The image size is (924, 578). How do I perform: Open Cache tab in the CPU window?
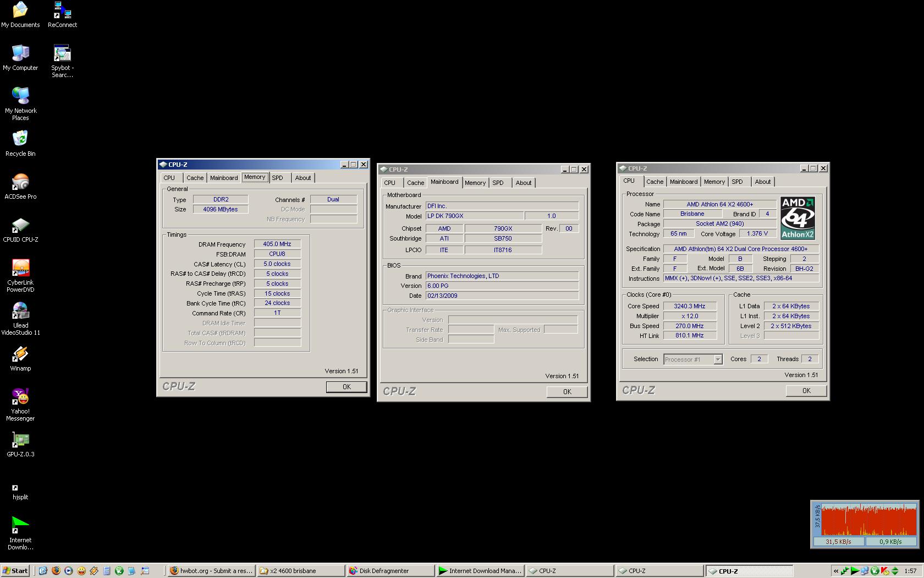tap(654, 182)
